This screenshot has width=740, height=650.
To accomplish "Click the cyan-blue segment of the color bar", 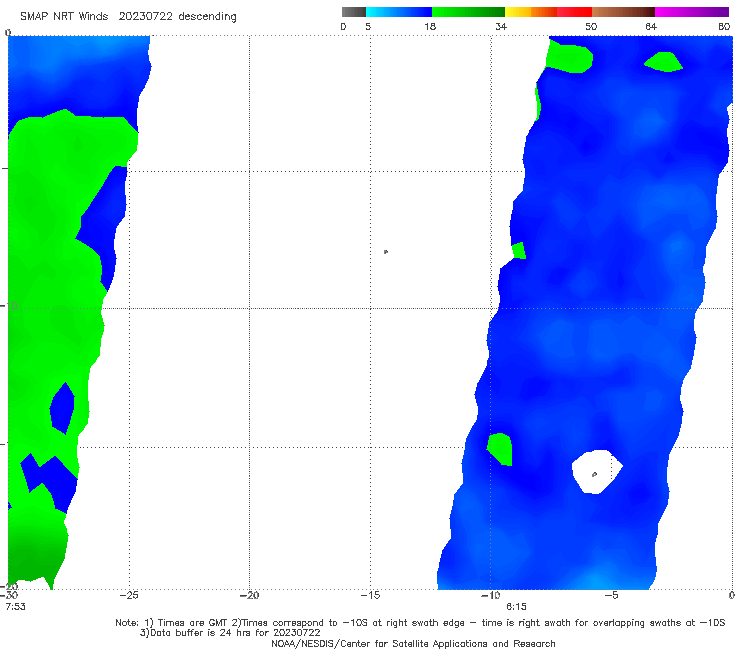I will [x=399, y=12].
